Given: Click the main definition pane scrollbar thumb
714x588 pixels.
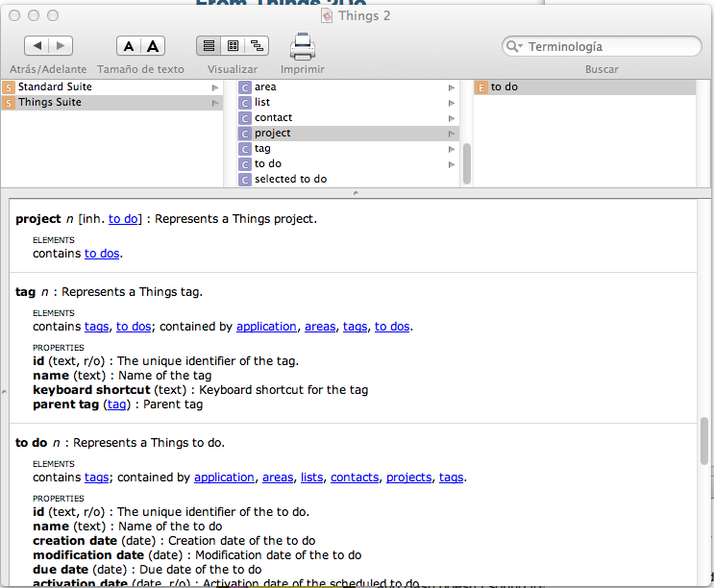Looking at the screenshot, I should point(704,440).
